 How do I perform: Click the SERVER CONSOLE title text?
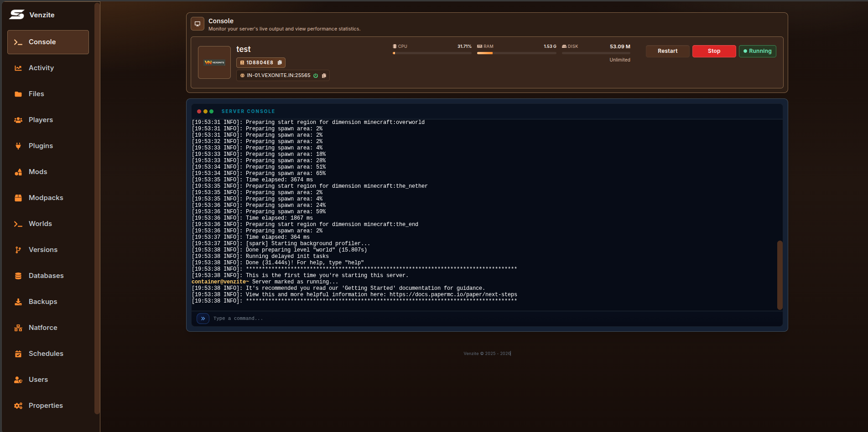248,111
